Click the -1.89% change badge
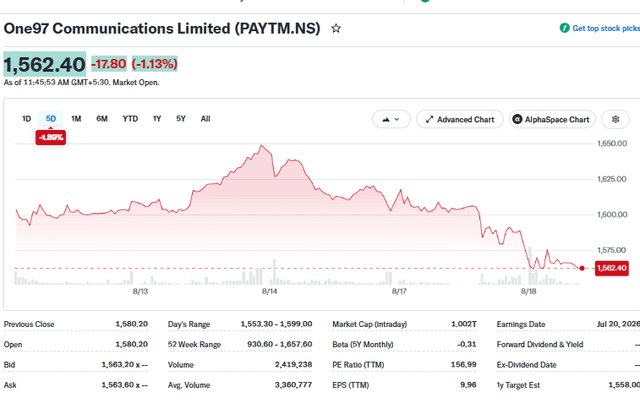 tap(51, 137)
